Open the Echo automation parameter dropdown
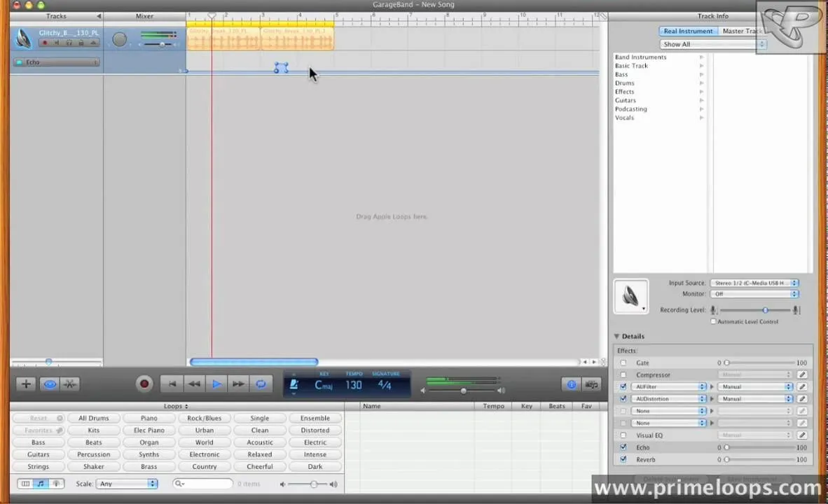 click(62, 62)
